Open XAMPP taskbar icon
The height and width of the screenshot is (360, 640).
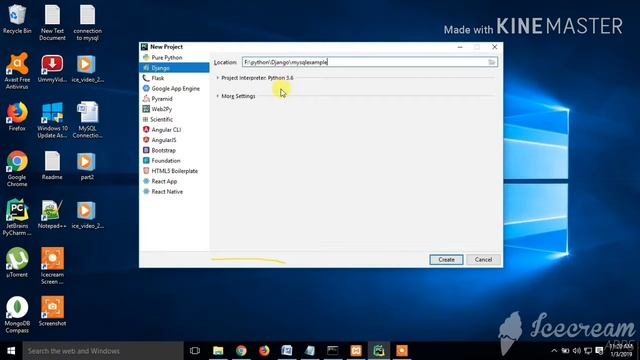(x=356, y=351)
